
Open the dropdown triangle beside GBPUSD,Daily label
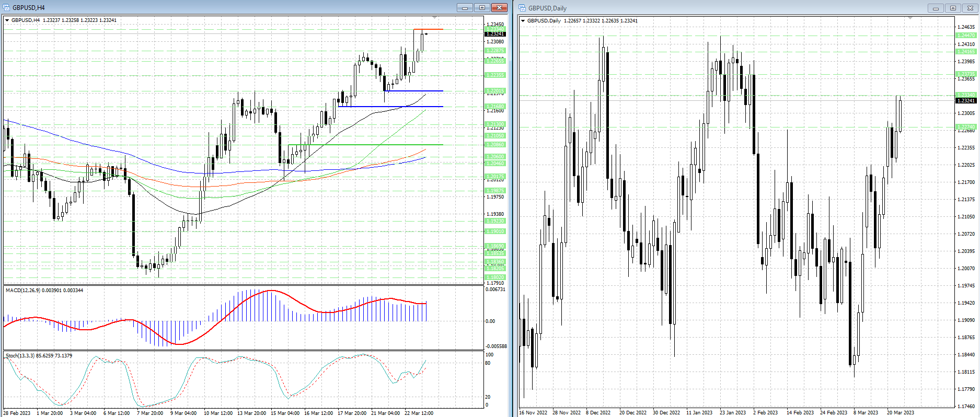[x=523, y=21]
